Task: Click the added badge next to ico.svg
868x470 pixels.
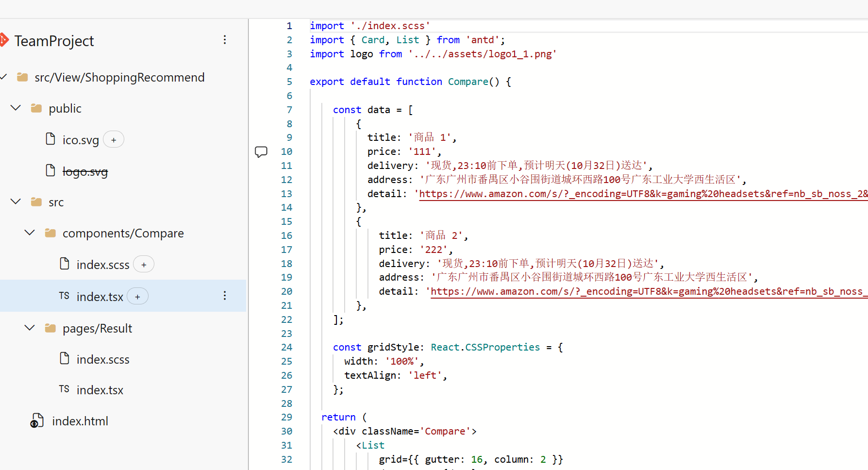Action: [114, 140]
